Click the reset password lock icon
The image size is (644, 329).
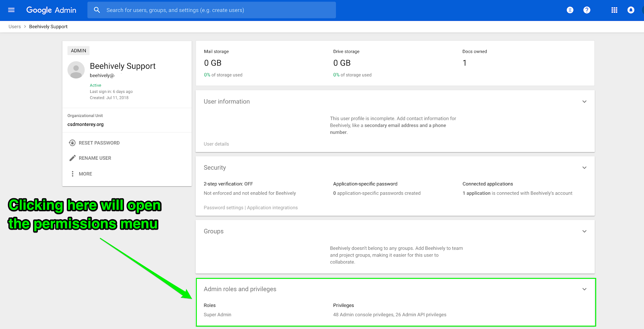coord(72,143)
